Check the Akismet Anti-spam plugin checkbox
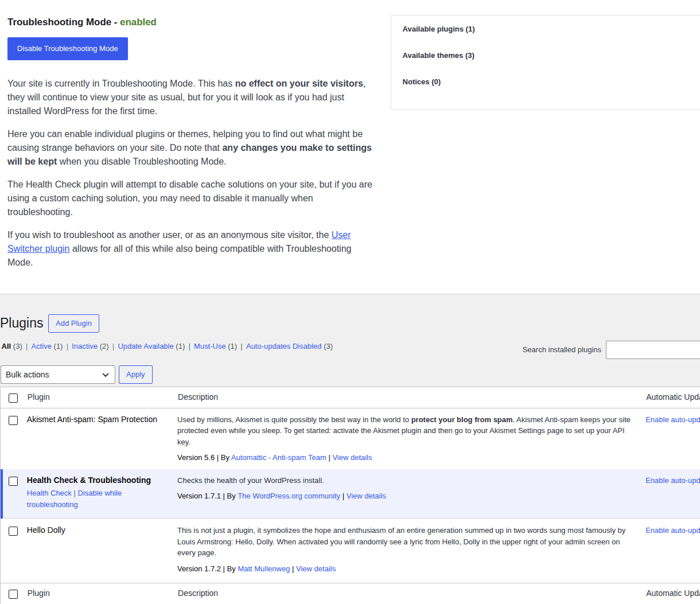 click(13, 420)
